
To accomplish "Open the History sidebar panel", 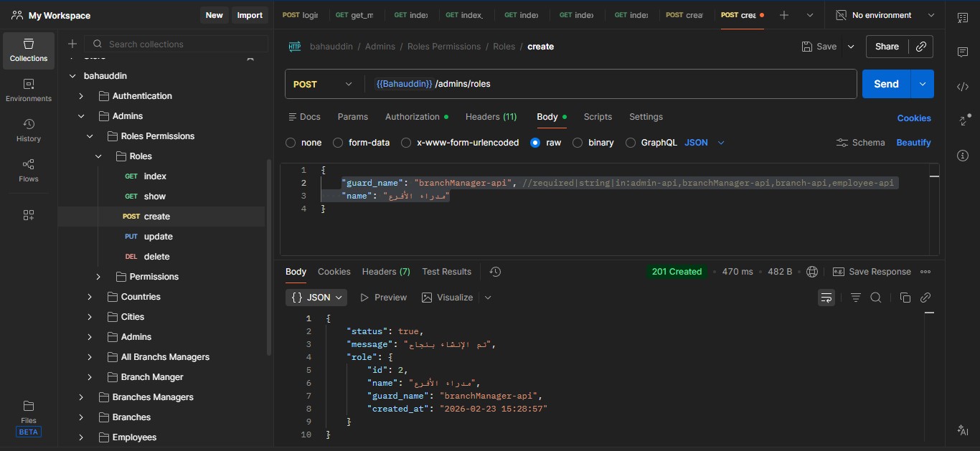I will point(29,130).
